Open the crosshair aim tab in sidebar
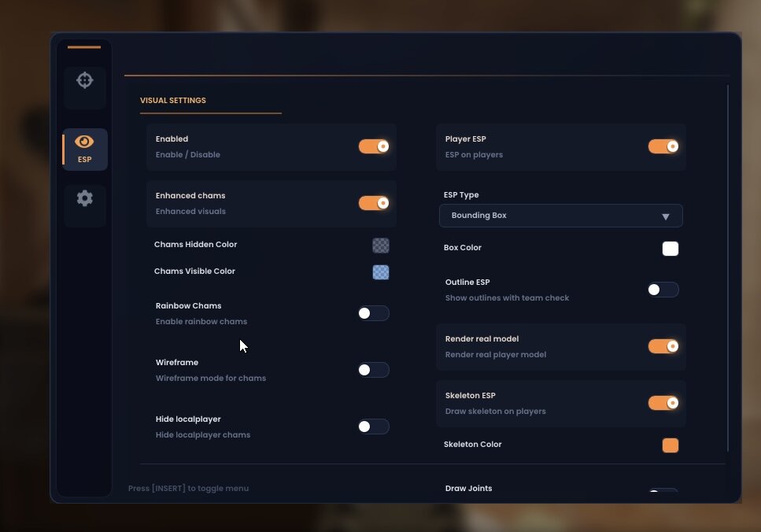 (85, 80)
